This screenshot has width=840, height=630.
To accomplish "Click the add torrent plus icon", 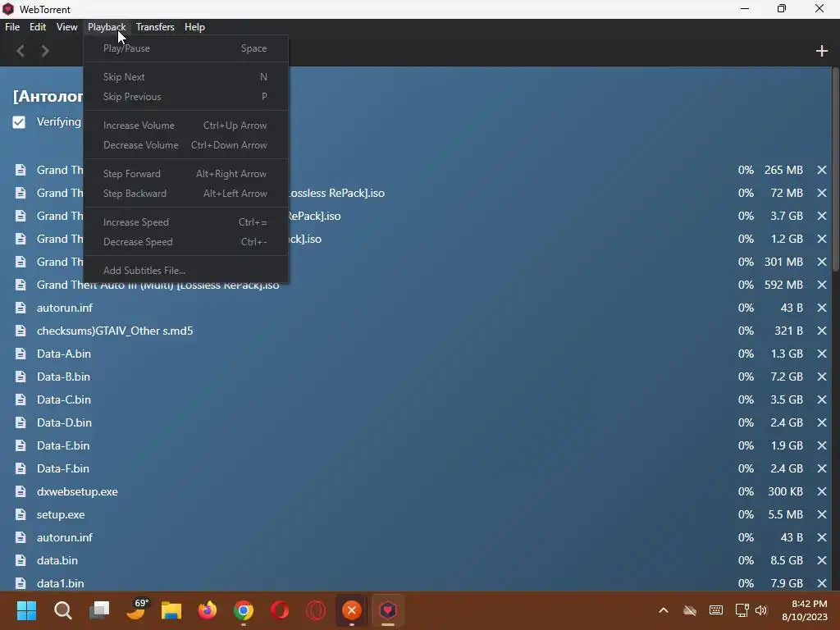I will [822, 51].
